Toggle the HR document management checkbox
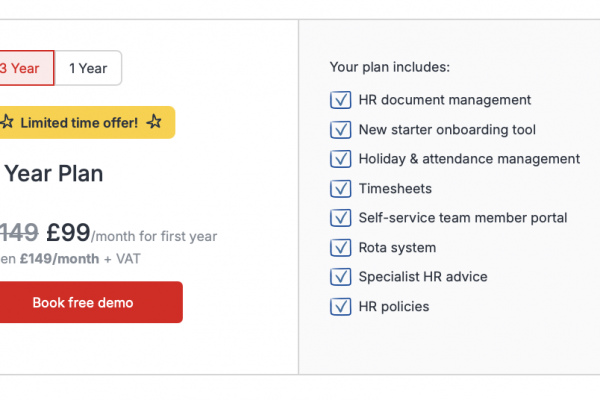 341,100
